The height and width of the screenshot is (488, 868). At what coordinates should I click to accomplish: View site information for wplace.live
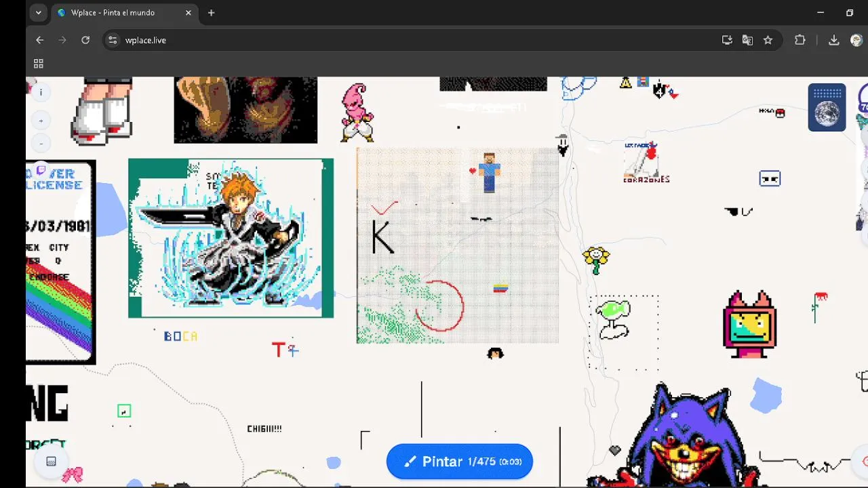[x=113, y=40]
